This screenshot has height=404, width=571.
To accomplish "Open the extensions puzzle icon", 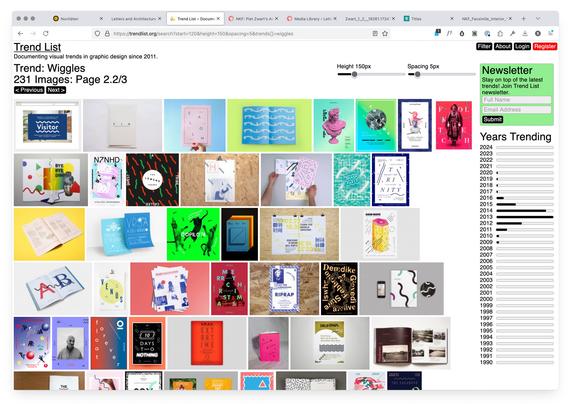I will pyautogui.click(x=500, y=34).
